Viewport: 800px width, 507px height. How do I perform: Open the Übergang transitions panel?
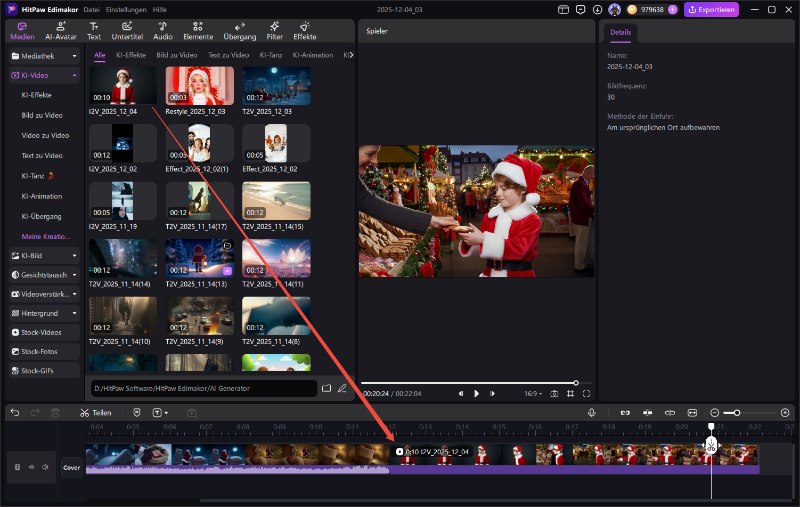[x=240, y=31]
